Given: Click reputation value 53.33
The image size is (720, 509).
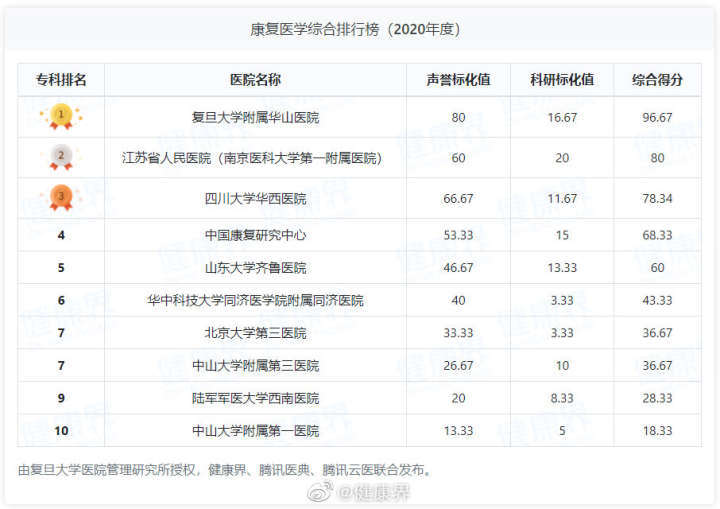Looking at the screenshot, I should 458,235.
